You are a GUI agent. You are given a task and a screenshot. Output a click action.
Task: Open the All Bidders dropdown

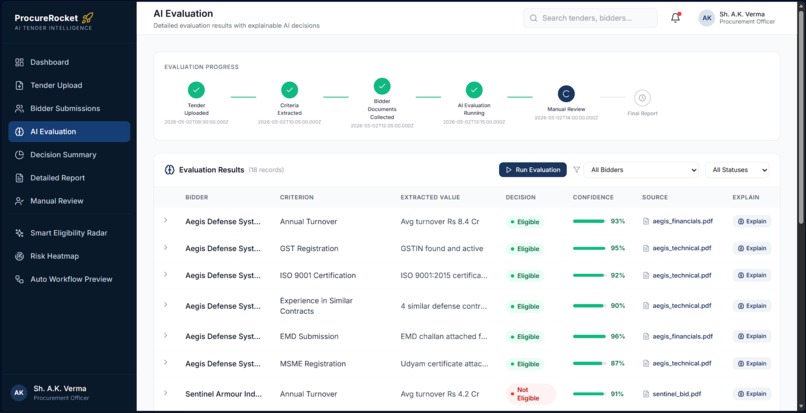[641, 170]
